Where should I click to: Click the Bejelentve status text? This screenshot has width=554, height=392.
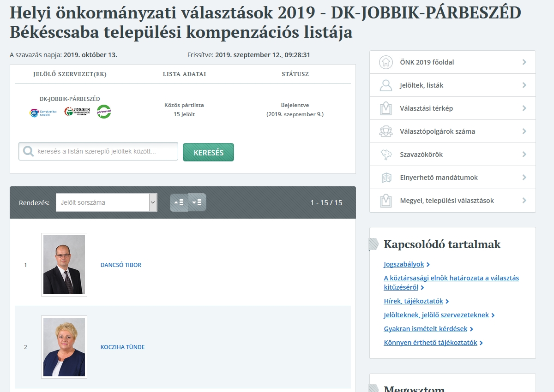(295, 105)
